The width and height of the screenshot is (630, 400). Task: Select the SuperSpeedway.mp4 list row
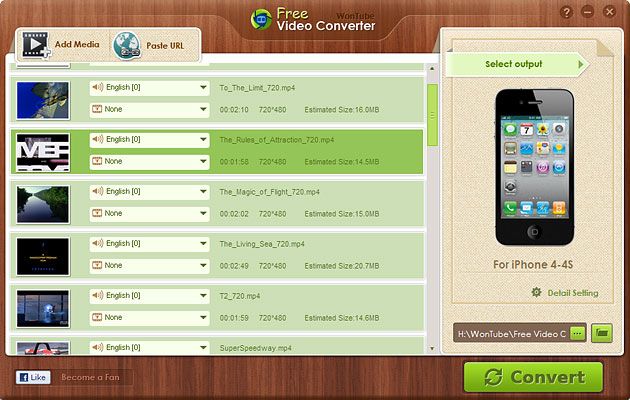tap(300, 347)
